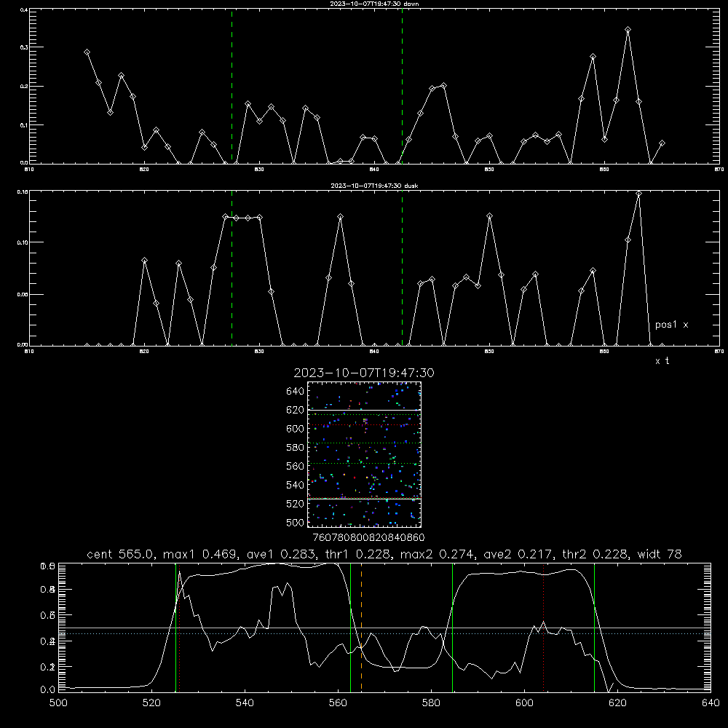Screen dimensions: 728x728
Task: Click the green vertical line near 585 in profile plot
Action: point(452,627)
